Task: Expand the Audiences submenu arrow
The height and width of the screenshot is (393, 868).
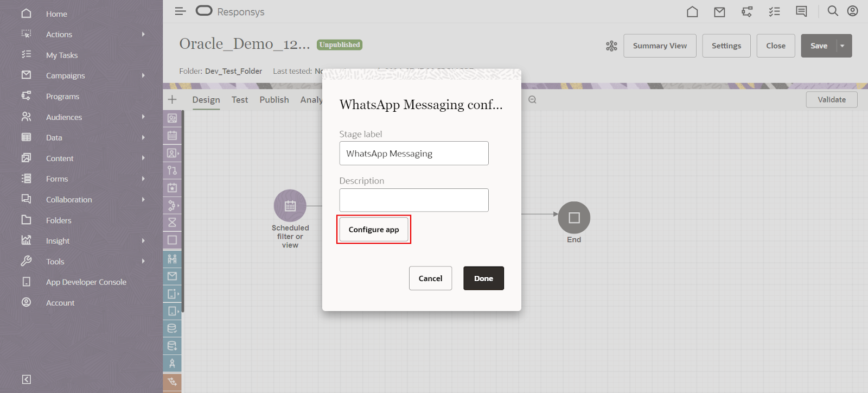Action: pos(143,117)
